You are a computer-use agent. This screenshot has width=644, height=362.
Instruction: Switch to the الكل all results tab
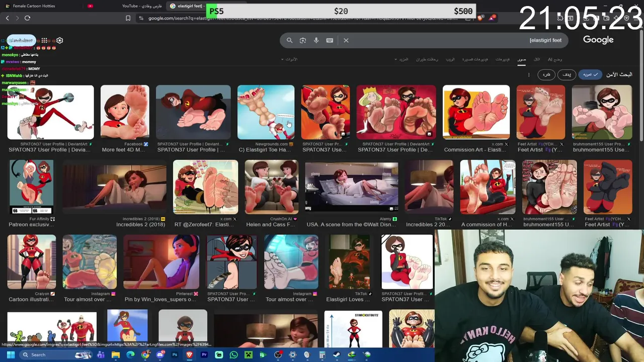[537, 59]
